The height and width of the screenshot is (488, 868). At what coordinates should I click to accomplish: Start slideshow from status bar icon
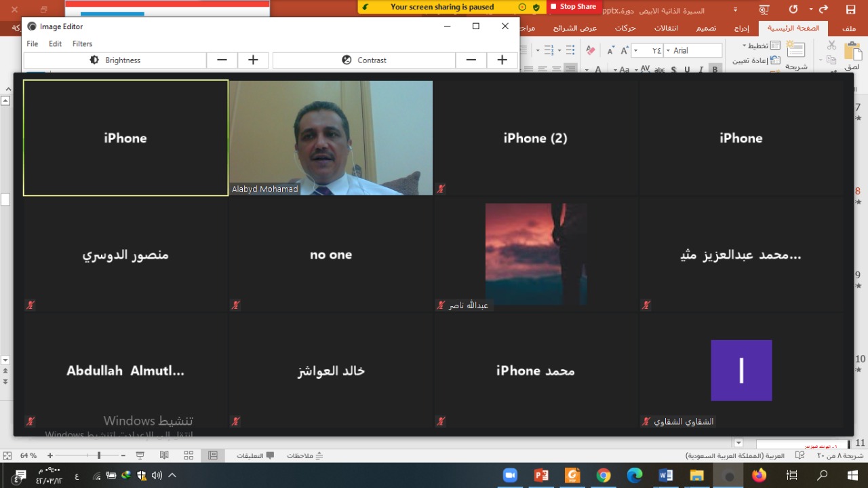coord(140,455)
